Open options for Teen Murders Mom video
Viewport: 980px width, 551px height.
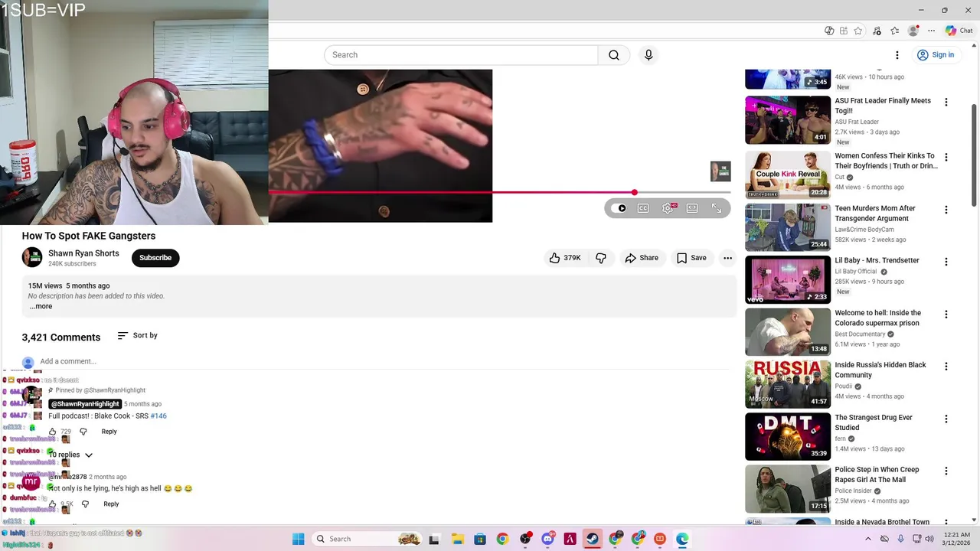click(946, 210)
